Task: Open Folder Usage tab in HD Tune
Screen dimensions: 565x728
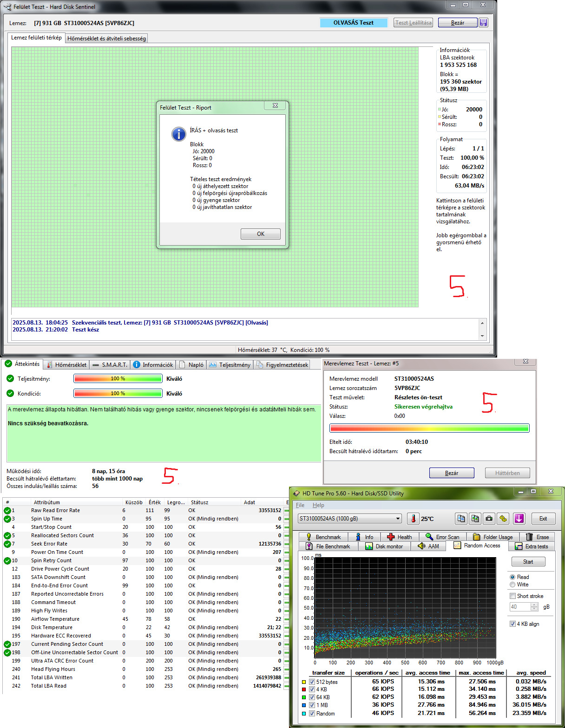Action: tap(493, 537)
